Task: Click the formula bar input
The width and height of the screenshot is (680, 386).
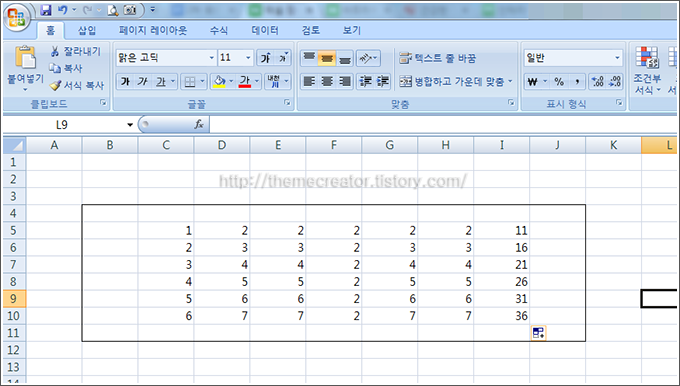Action: pyautogui.click(x=443, y=125)
